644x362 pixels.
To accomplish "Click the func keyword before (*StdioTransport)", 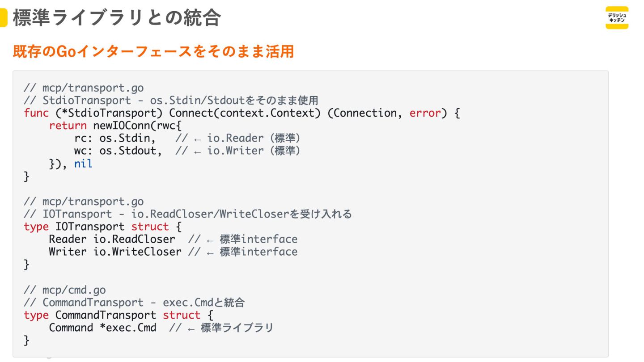I will click(x=36, y=113).
